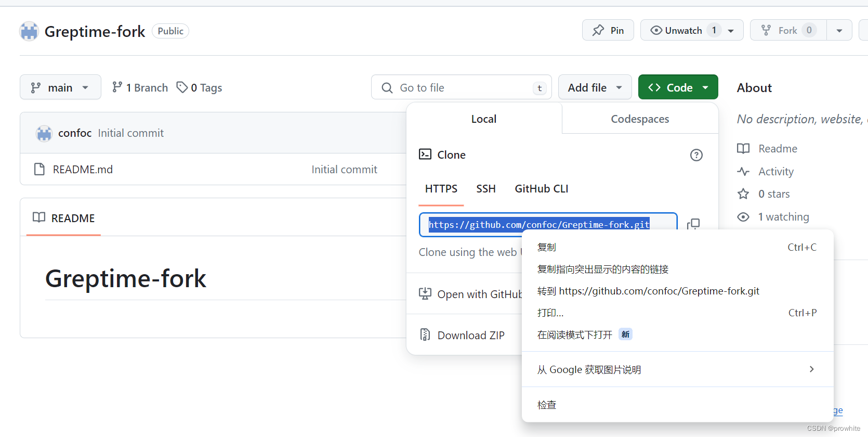Click the Greptime-fork repository title

tap(95, 32)
